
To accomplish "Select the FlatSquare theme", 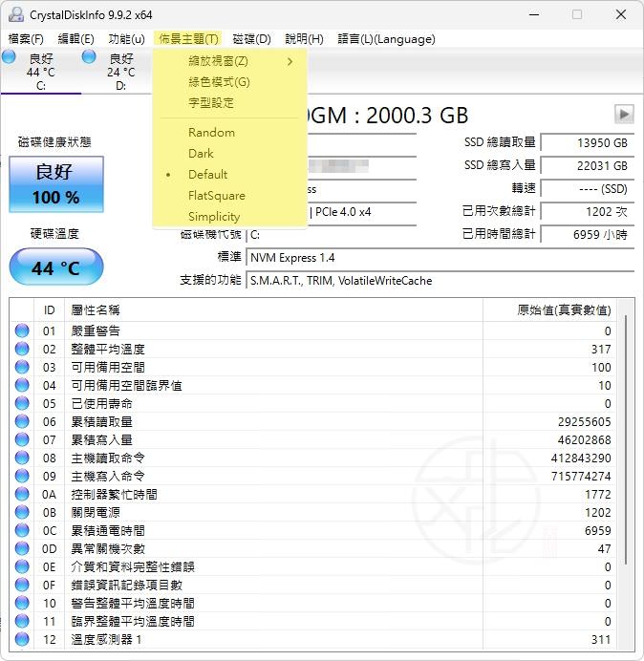I will (230, 196).
